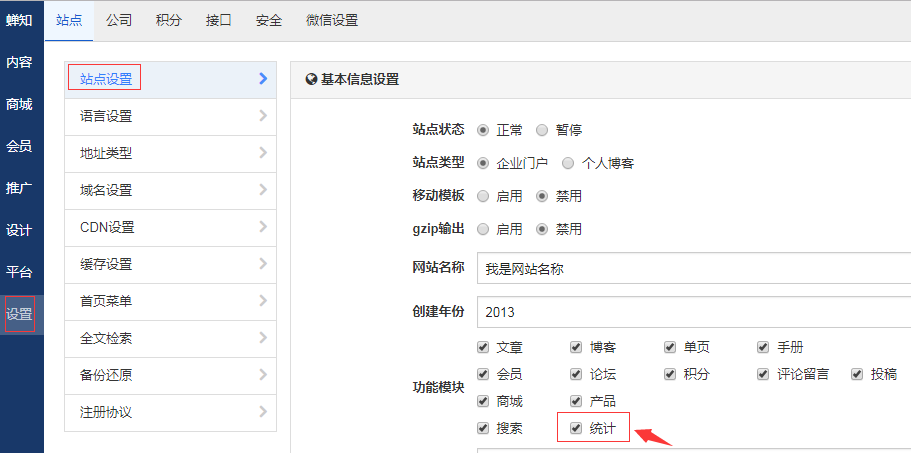911x453 pixels.
Task: Open 蝉知 in left navigation bar
Action: (x=19, y=20)
